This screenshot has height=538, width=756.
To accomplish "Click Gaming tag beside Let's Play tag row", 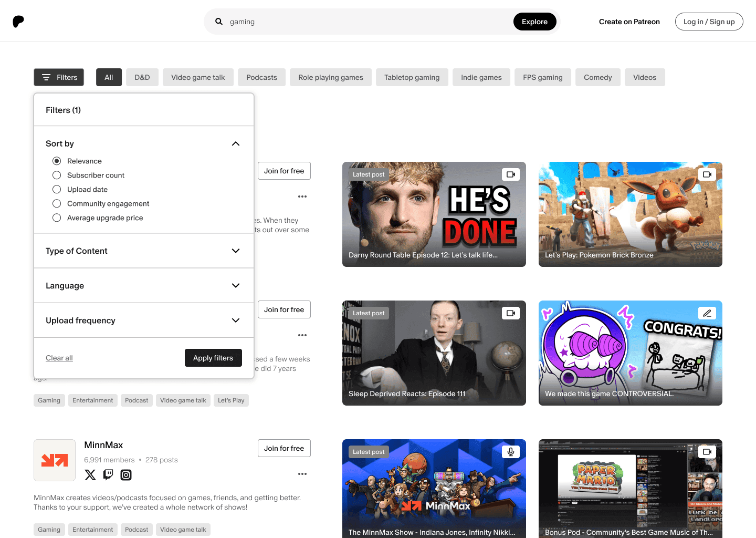I will 49,400.
